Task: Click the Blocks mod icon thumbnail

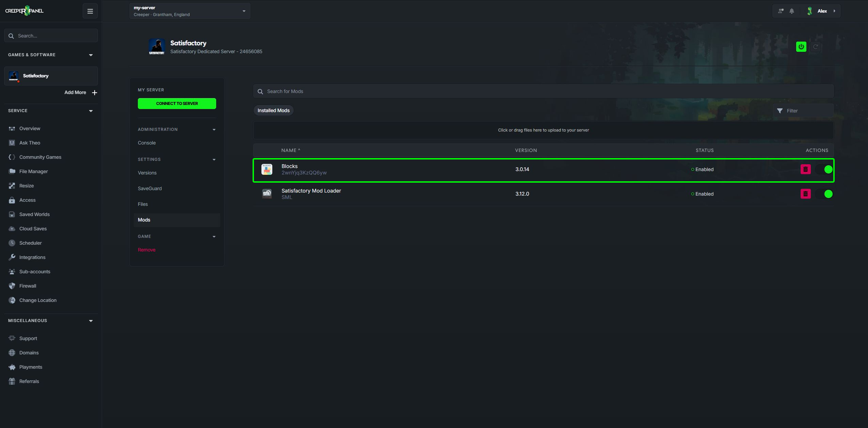Action: click(x=267, y=169)
